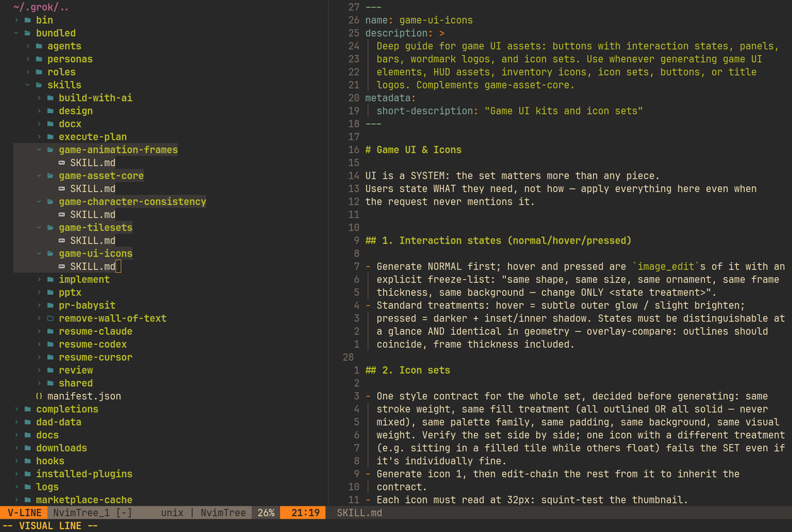Click the 26% position indicator
Image resolution: width=792 pixels, height=532 pixels.
(x=266, y=513)
